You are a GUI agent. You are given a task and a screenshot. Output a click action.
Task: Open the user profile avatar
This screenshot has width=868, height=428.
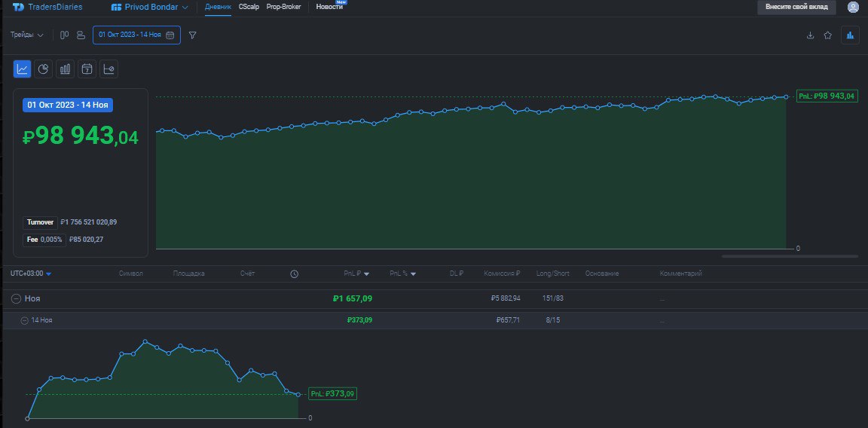852,8
